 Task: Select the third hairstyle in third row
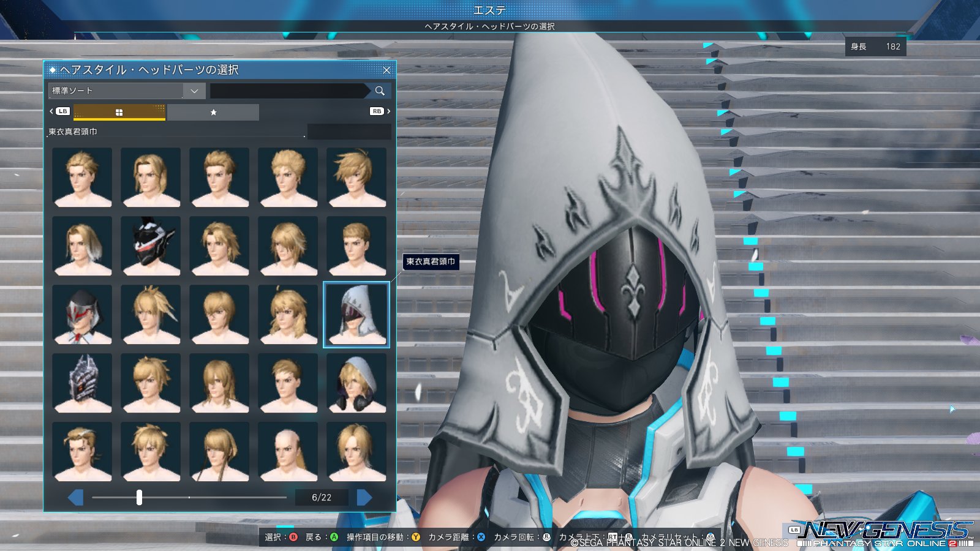[x=219, y=314]
